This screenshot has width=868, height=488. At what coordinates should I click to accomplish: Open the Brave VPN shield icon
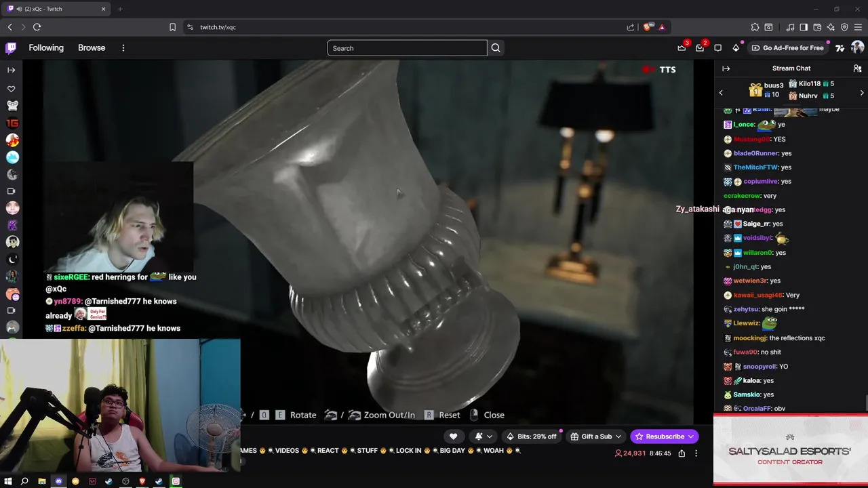pos(844,27)
